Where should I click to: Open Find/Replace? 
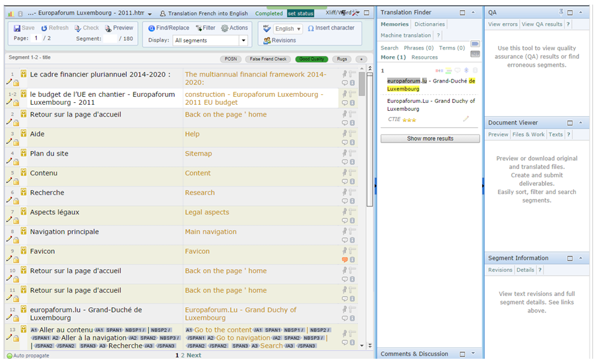coord(168,28)
